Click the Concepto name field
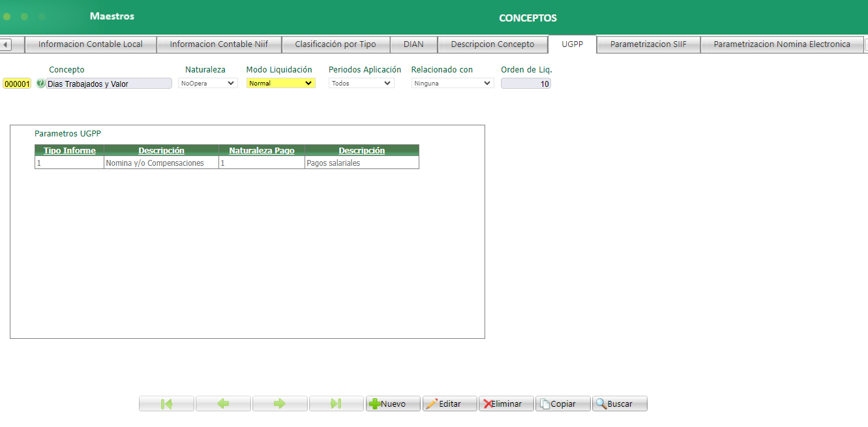This screenshot has height=427, width=868. [x=109, y=84]
